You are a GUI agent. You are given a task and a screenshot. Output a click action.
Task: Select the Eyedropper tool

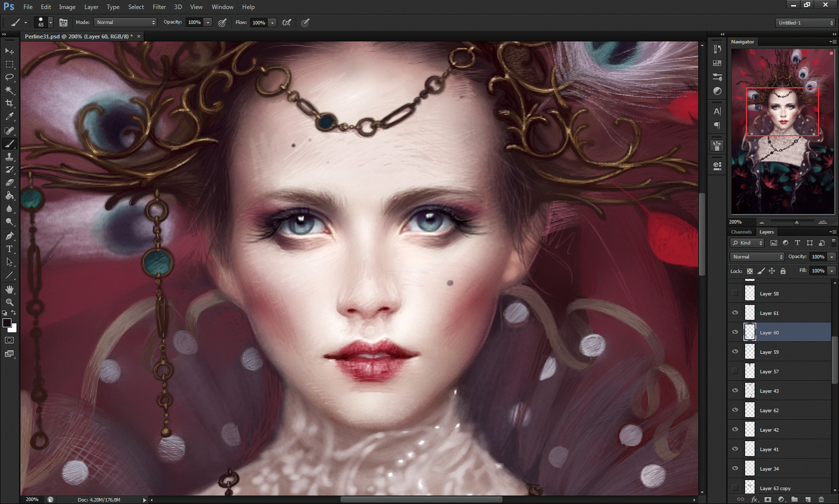[9, 117]
